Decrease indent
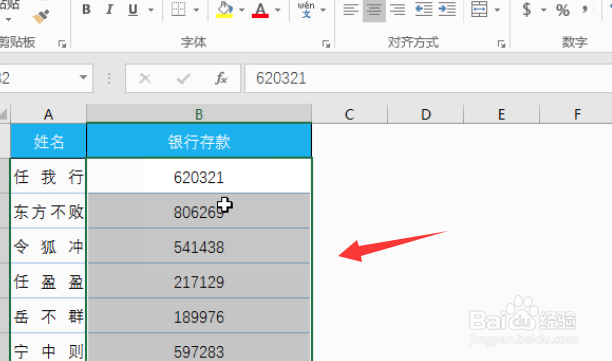 coord(423,9)
